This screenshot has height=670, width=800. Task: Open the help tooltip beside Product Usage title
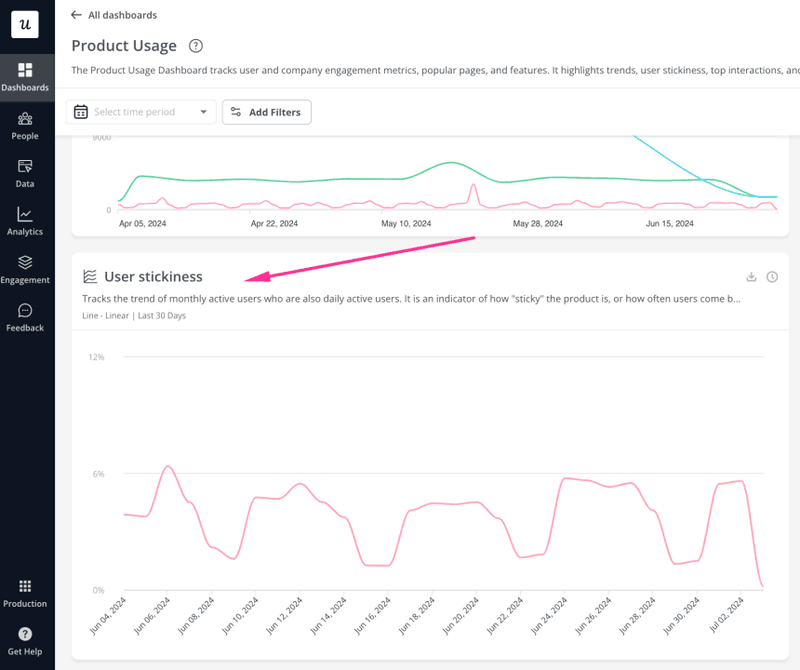tap(196, 45)
